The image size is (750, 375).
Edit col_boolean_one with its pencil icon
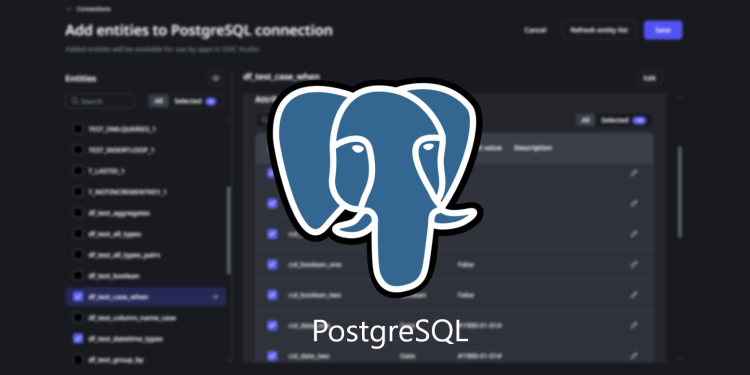coord(634,265)
